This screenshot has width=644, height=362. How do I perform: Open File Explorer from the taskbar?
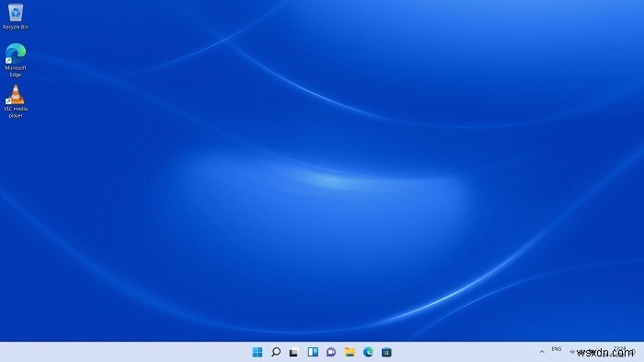350,352
